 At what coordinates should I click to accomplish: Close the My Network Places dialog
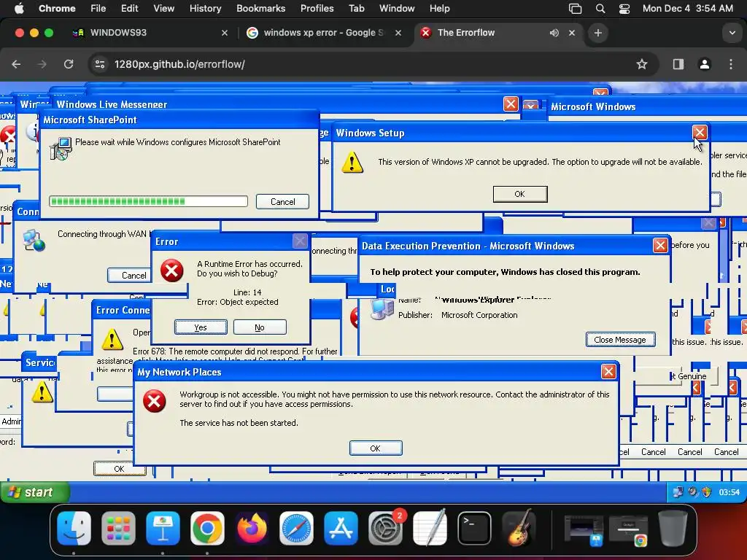(608, 372)
